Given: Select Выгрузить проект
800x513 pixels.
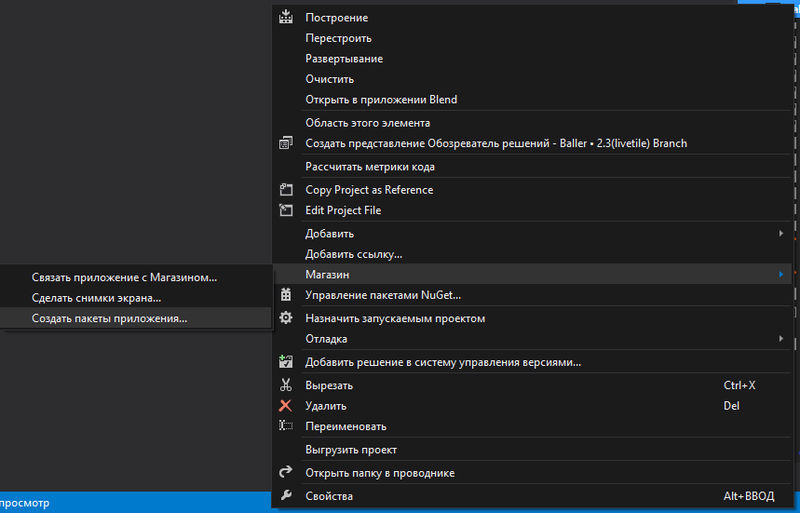Looking at the screenshot, I should pos(532,449).
